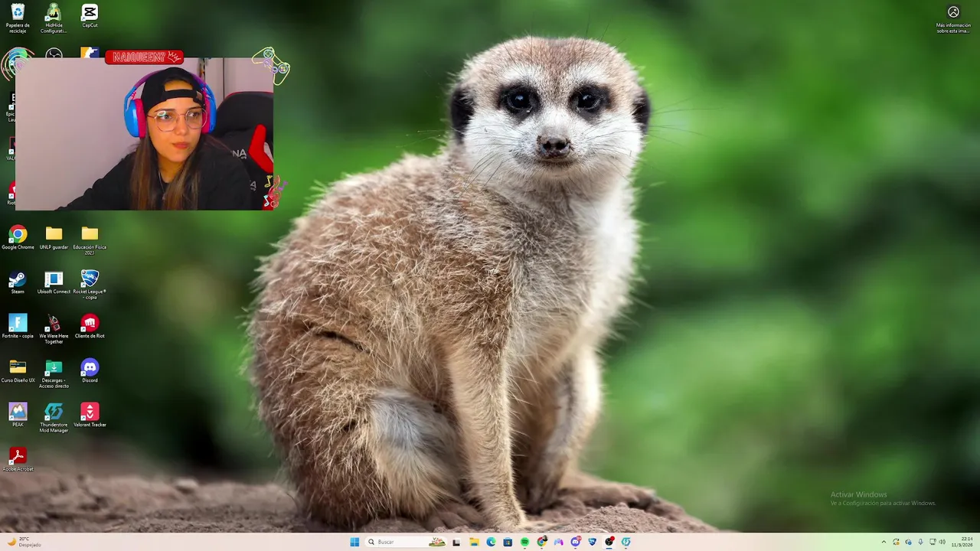
Task: Open Microsoft Store from the taskbar
Action: click(508, 542)
